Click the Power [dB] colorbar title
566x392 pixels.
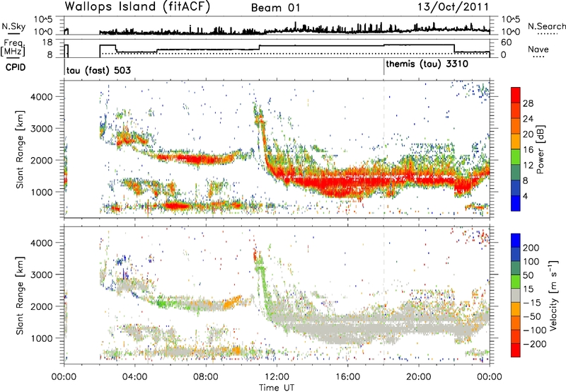click(x=540, y=149)
